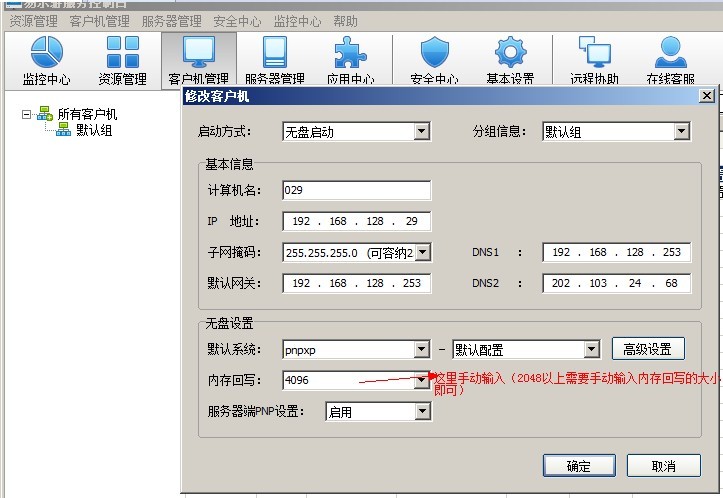
Task: Open the 安全中心 shield icon
Action: pyautogui.click(x=434, y=60)
